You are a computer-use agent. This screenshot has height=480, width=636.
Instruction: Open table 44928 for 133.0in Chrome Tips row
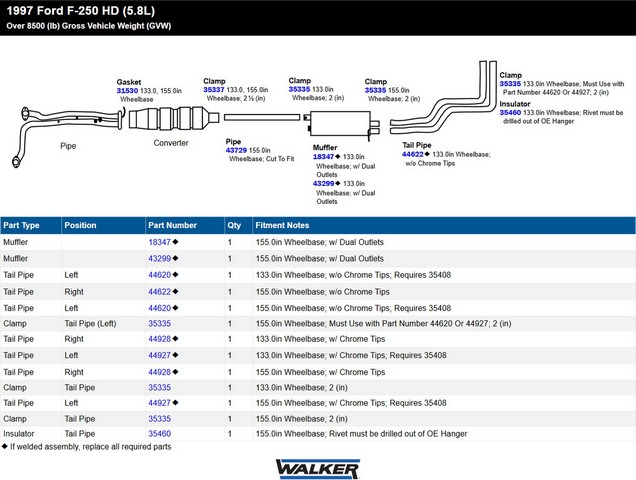pos(159,339)
